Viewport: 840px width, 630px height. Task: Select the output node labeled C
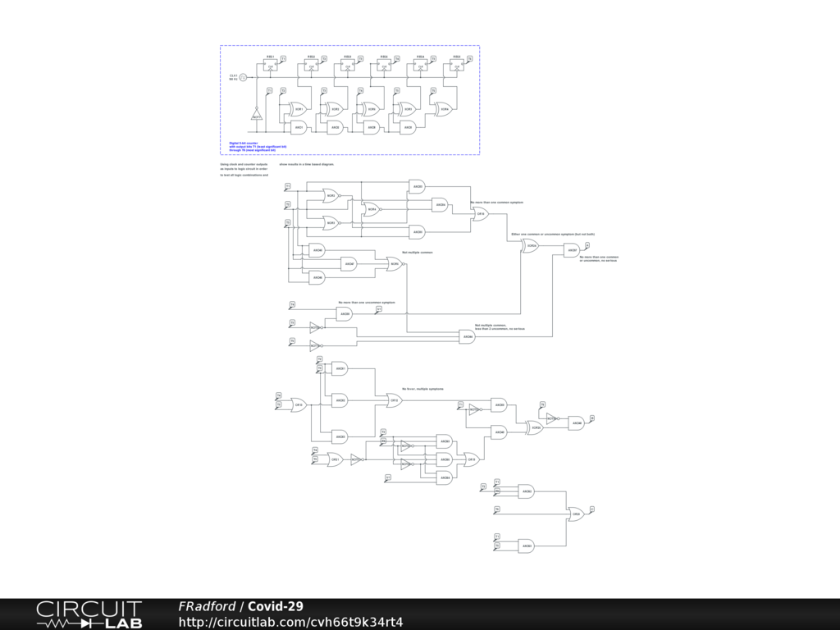pyautogui.click(x=591, y=509)
